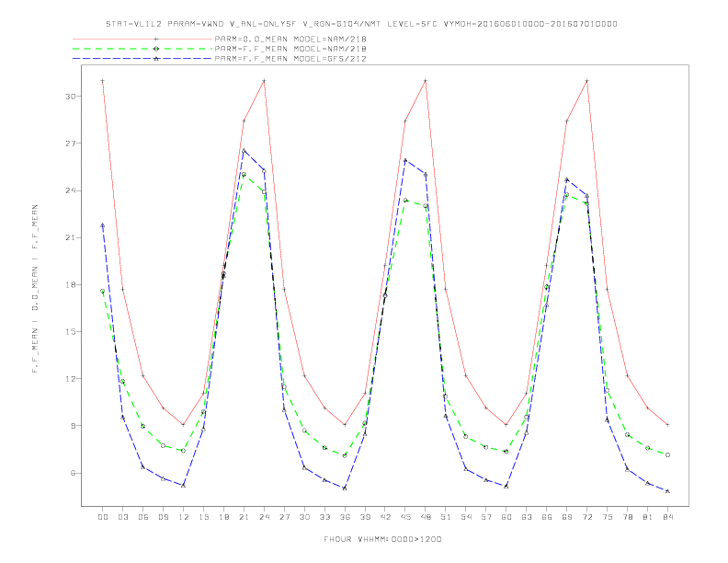
Task: Click x-axis forecast hour label 00
Action: [x=103, y=517]
